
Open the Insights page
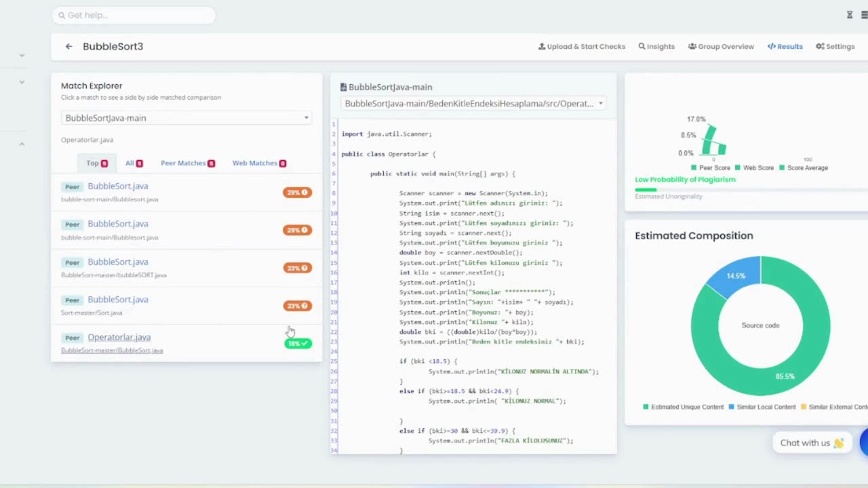(656, 47)
